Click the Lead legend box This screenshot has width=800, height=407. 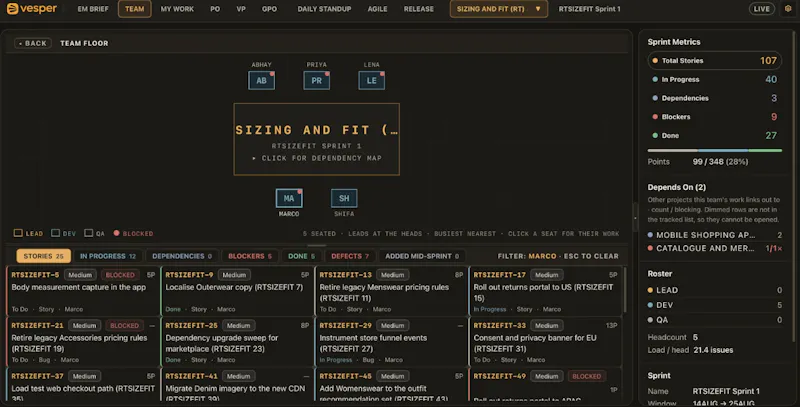(18, 233)
